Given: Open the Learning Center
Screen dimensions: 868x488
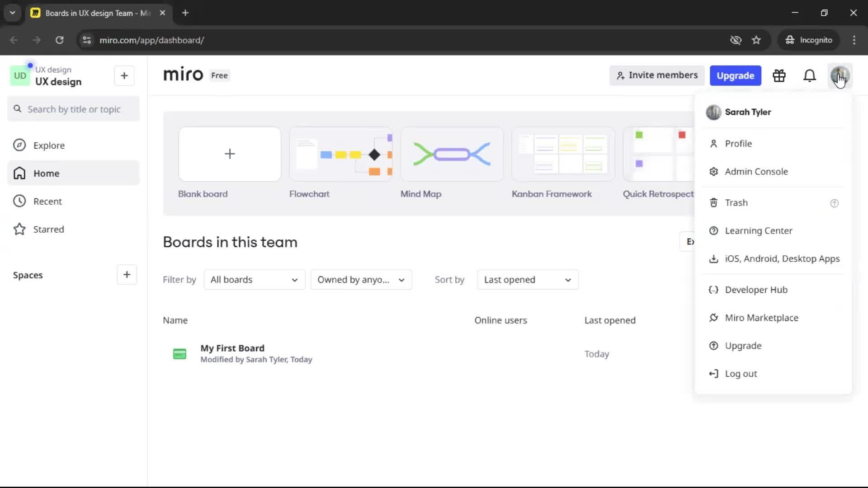Looking at the screenshot, I should pos(773,231).
